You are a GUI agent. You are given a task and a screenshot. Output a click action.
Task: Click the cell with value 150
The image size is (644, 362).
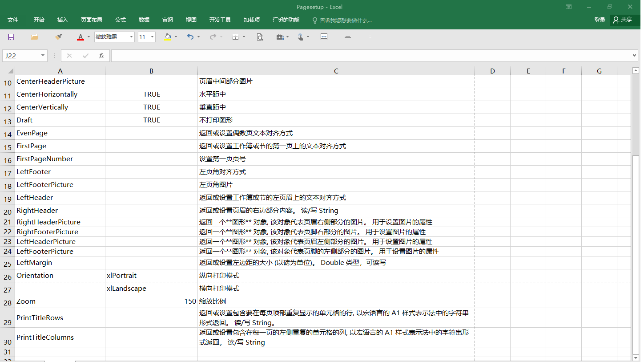[x=152, y=301]
